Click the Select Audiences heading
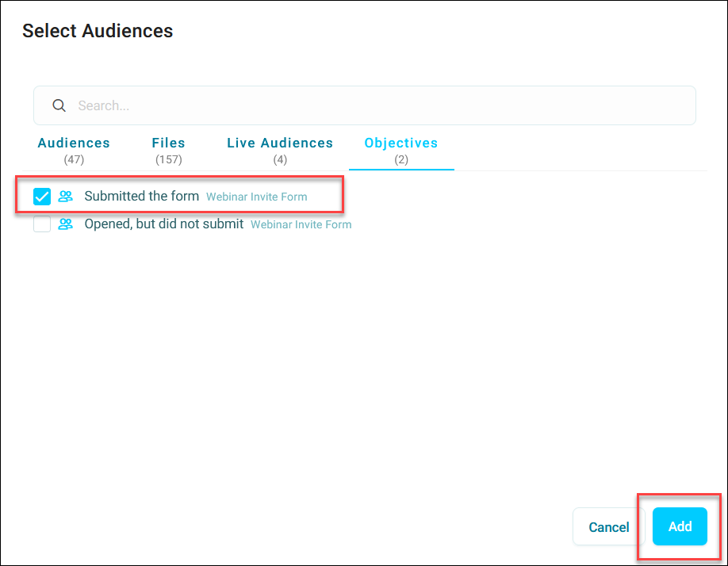Screen dimensions: 728x566 (x=98, y=31)
